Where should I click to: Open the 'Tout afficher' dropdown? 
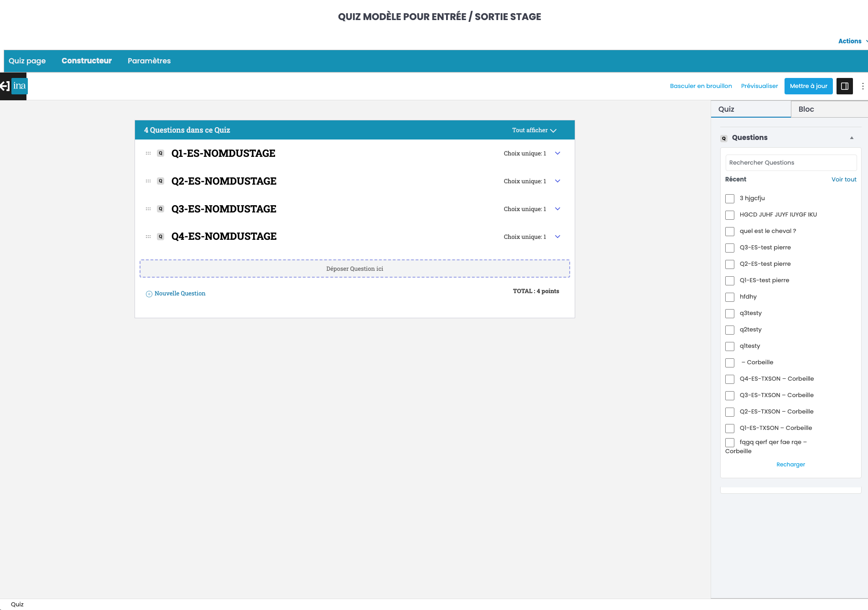tap(534, 130)
